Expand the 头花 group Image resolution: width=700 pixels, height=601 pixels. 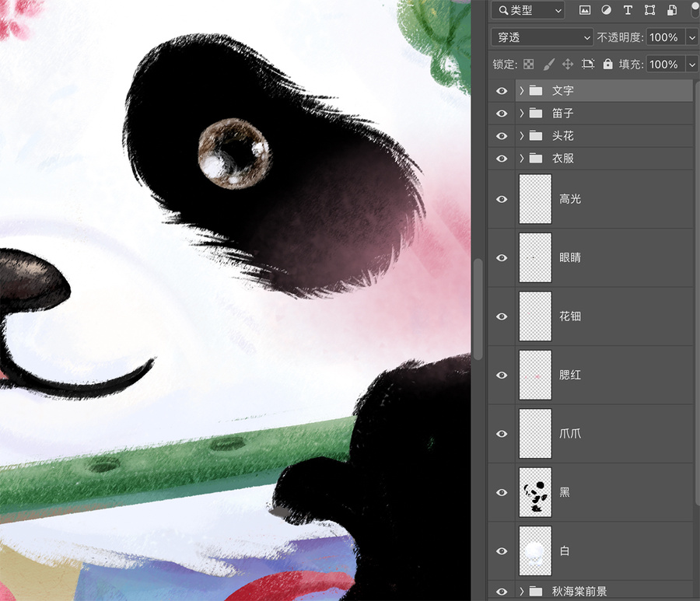(521, 135)
